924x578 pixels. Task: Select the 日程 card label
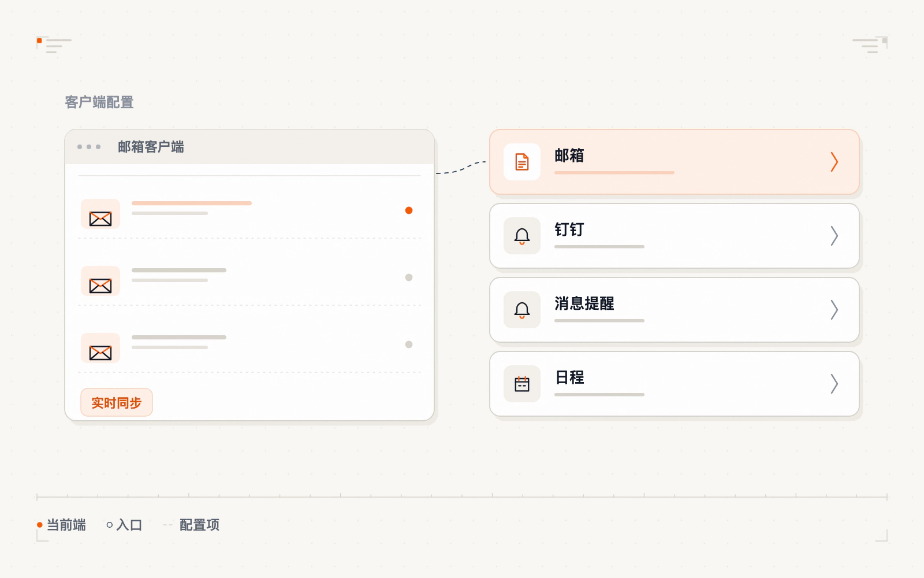[x=569, y=377]
